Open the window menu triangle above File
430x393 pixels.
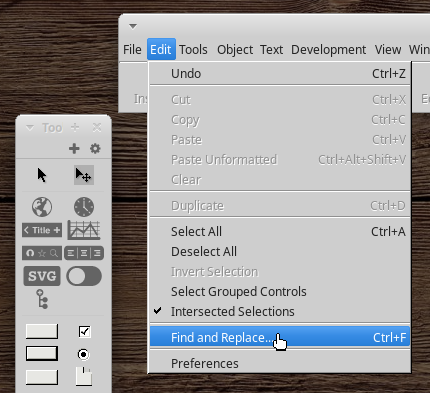click(133, 26)
